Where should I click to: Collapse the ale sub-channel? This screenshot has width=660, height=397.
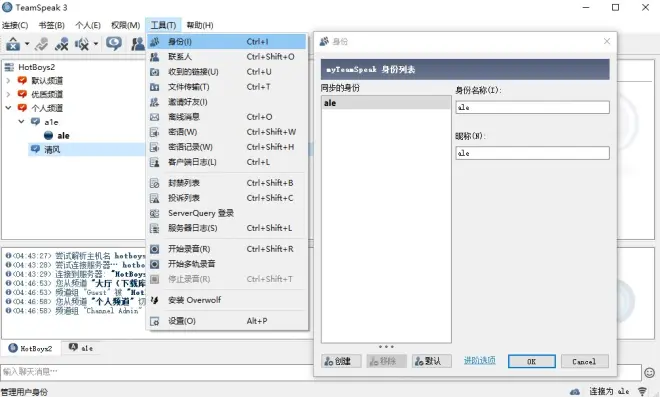22,122
